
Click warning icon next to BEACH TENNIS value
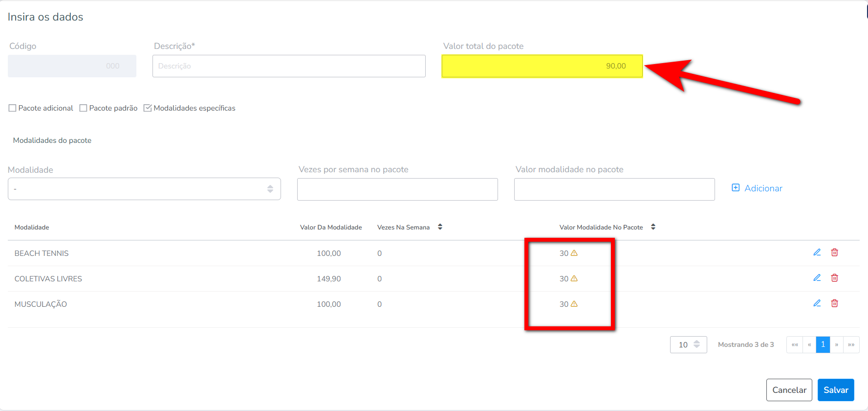tap(574, 253)
